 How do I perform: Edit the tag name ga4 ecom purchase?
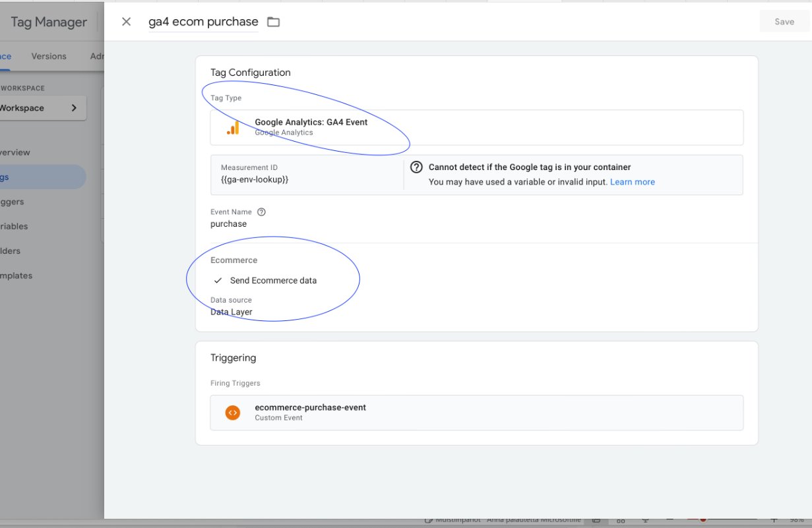point(203,22)
